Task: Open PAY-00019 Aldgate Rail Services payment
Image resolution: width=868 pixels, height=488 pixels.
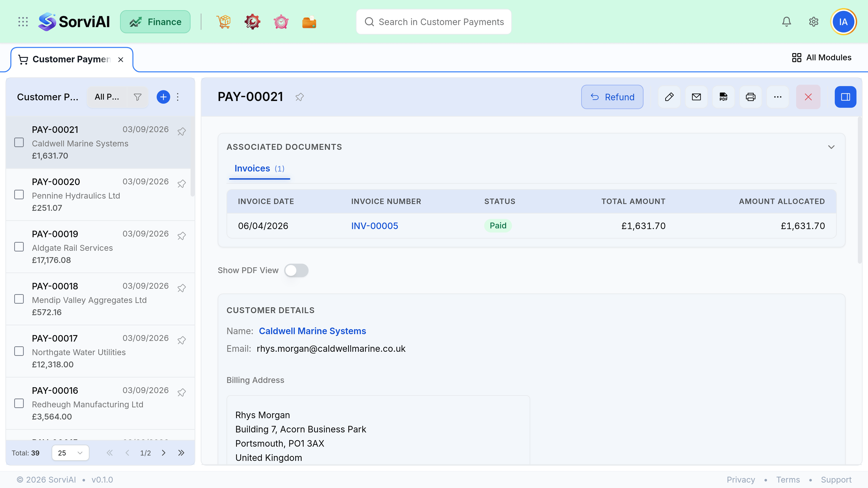Action: coord(100,247)
